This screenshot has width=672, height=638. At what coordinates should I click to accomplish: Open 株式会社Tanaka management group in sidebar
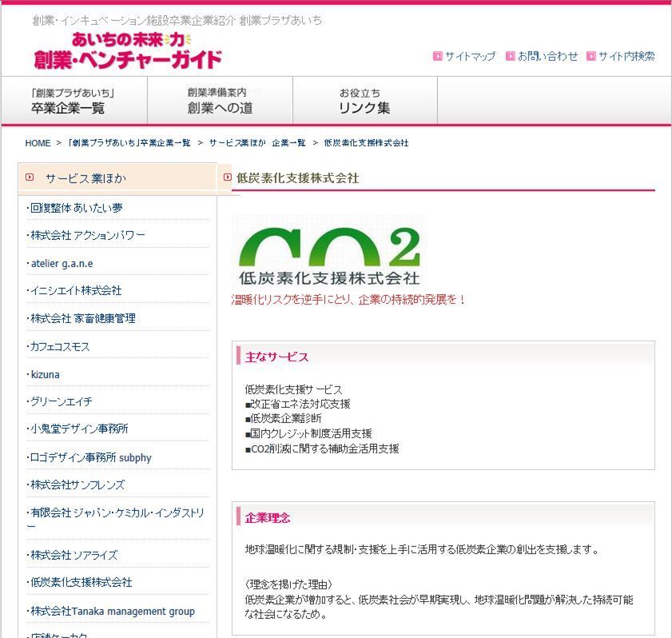113,611
